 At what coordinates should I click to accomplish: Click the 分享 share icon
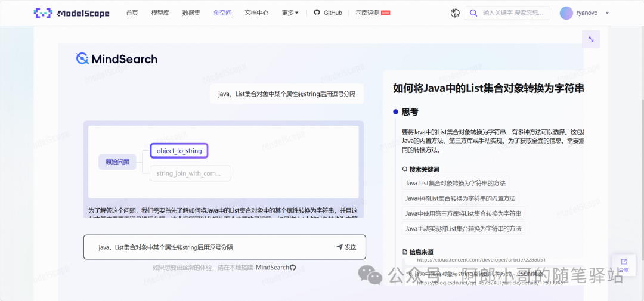pos(624,265)
